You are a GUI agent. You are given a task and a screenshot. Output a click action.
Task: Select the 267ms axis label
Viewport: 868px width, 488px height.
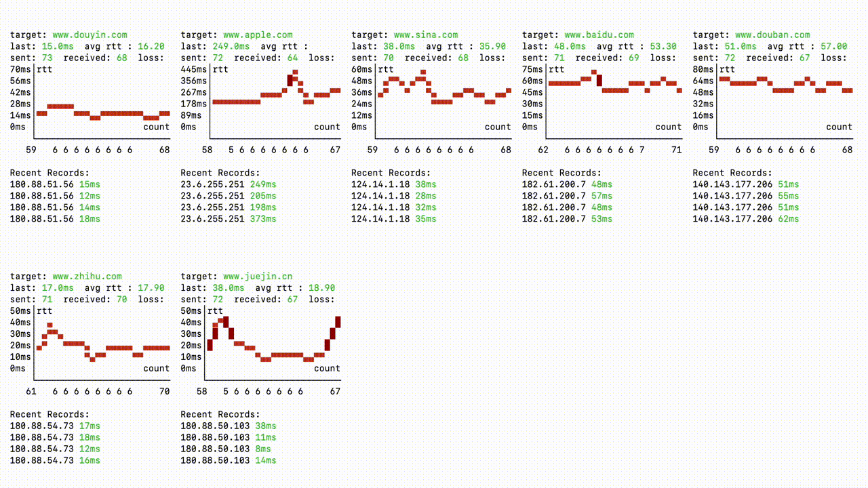pyautogui.click(x=194, y=92)
